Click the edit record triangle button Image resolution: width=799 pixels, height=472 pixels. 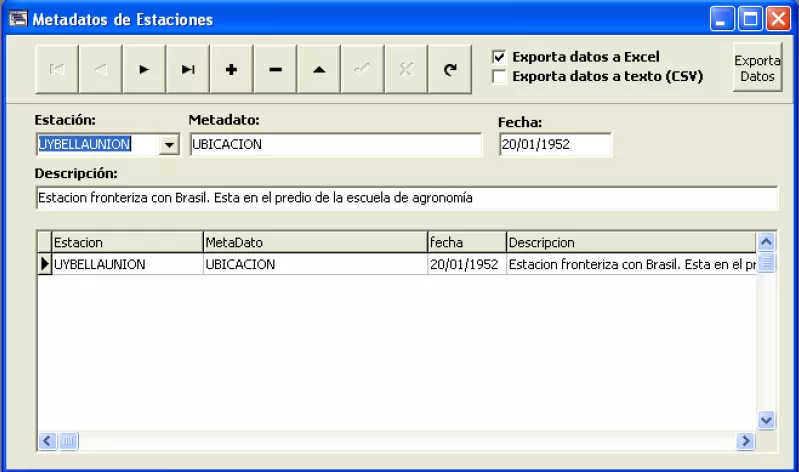[319, 69]
